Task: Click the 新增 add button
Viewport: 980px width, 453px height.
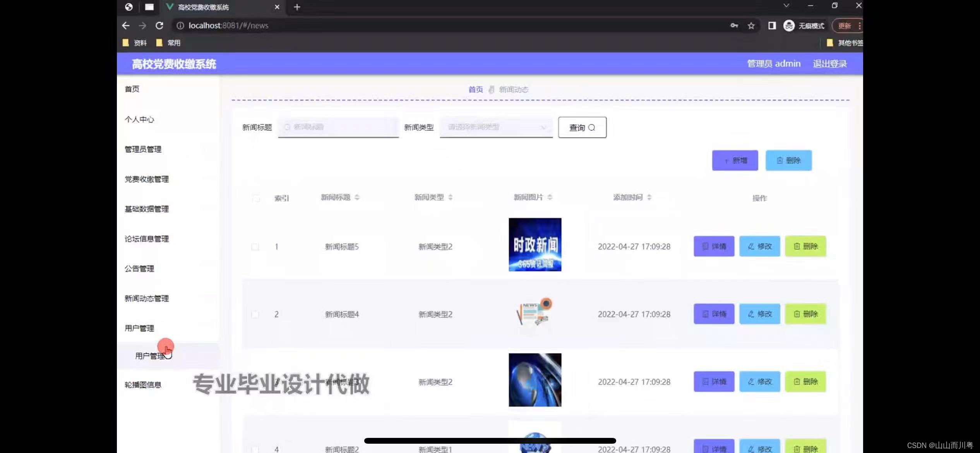Action: click(735, 160)
